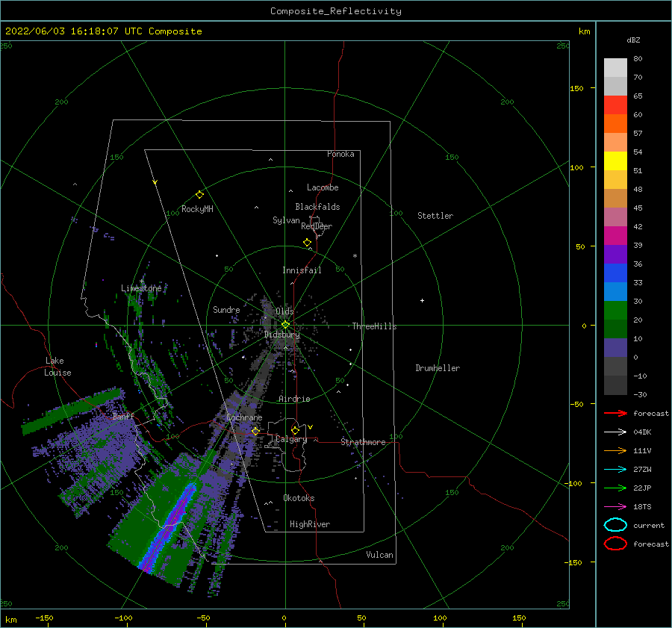Screen dimensions: 672x628
Task: Click the yellow diamond marker near RedDeer
Action: 307,243
